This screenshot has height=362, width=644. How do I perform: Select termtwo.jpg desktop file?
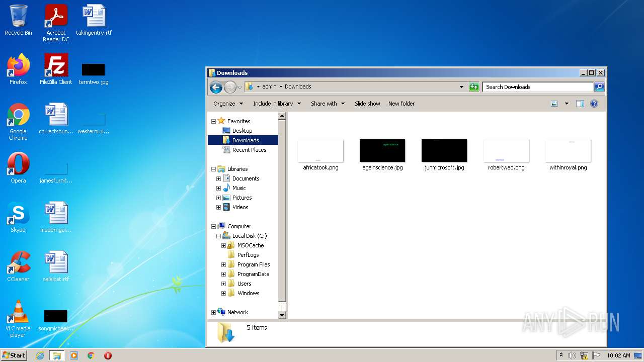tap(94, 73)
